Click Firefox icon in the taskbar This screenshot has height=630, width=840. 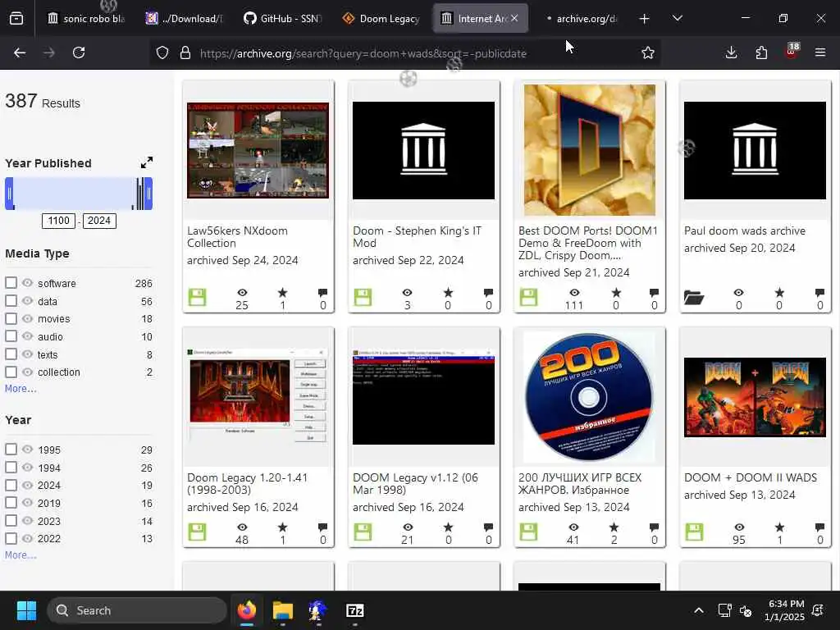[x=247, y=610]
